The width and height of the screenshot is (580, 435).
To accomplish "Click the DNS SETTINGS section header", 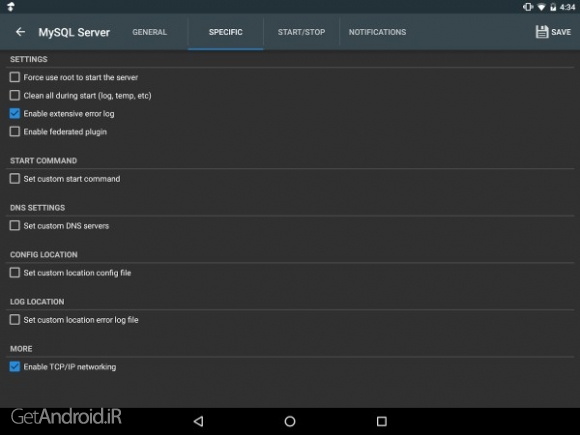I will point(37,208).
